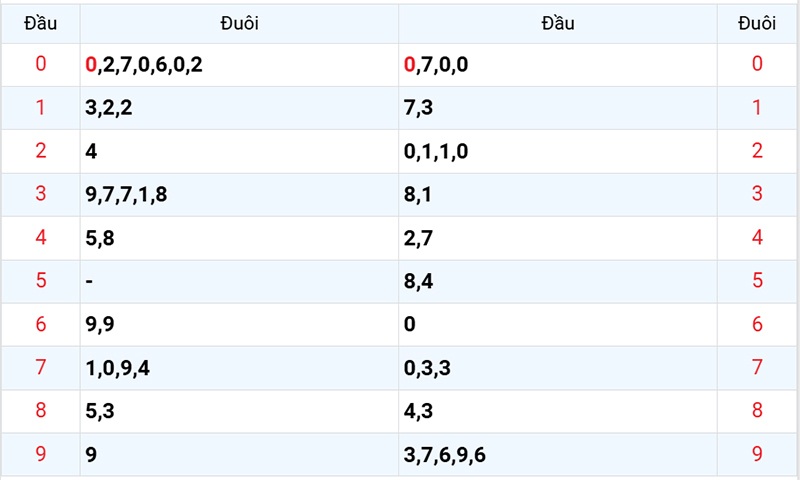Select the cell containing 0,2,7,0,6,0,2
800x480 pixels.
point(239,65)
